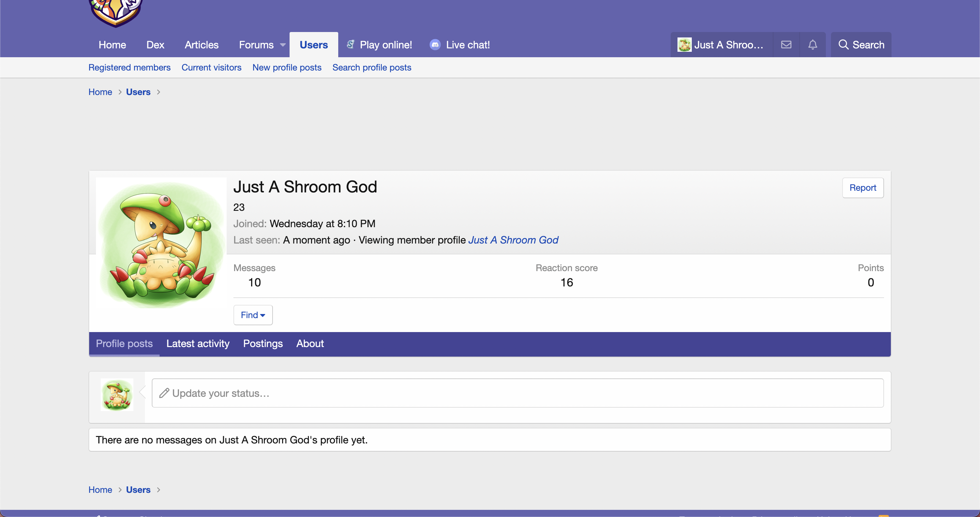Open the inbox envelope icon

pyautogui.click(x=786, y=45)
